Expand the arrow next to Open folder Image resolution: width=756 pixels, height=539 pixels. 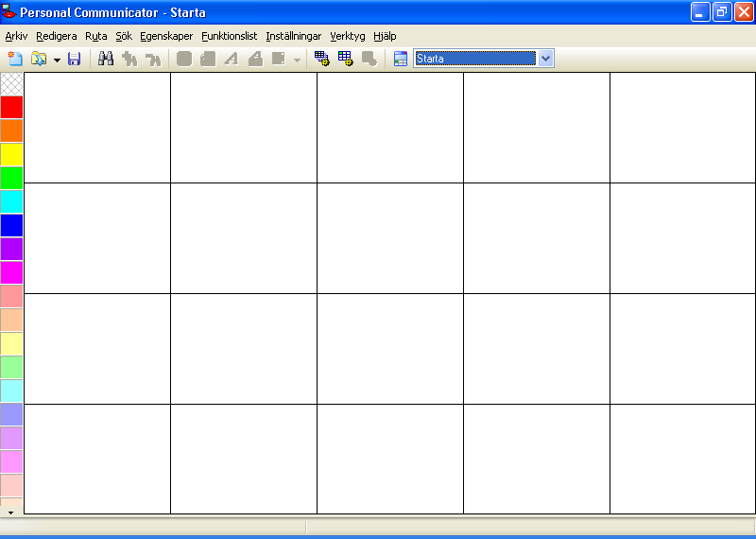coord(57,60)
